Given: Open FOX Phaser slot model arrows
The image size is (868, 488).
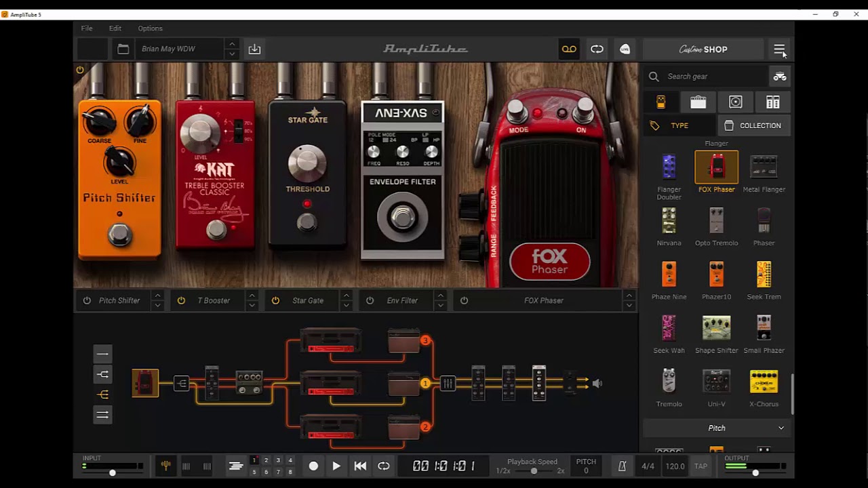Looking at the screenshot, I should [629, 300].
